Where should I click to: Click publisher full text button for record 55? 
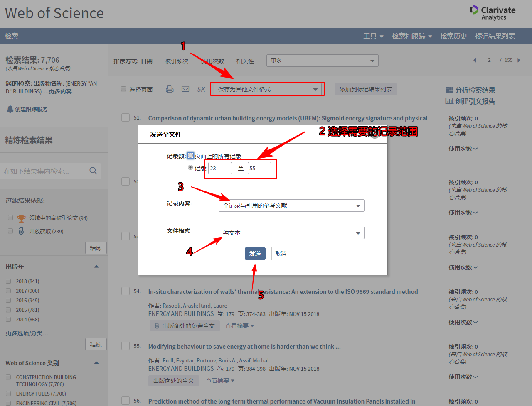[x=173, y=381]
